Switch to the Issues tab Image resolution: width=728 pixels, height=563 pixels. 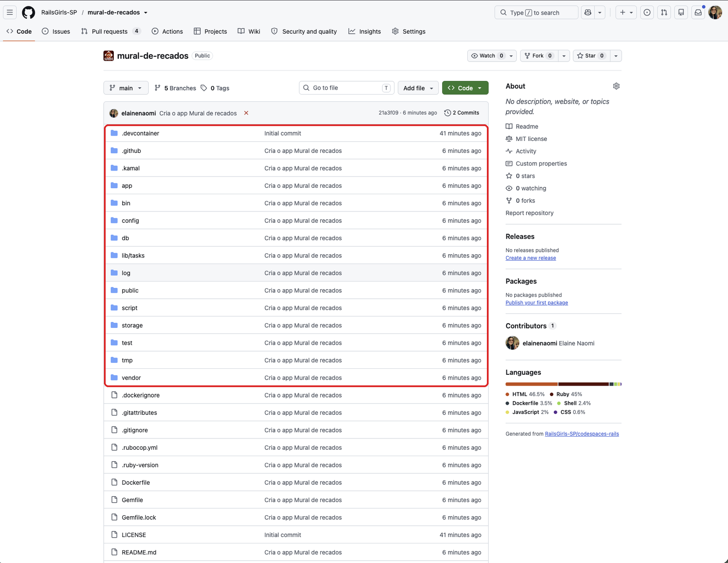56,31
